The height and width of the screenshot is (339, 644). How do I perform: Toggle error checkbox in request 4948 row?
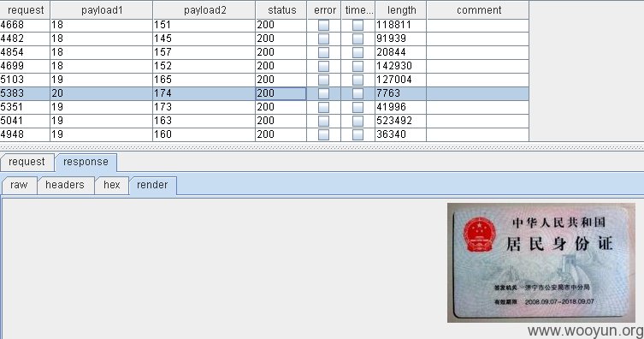[323, 134]
